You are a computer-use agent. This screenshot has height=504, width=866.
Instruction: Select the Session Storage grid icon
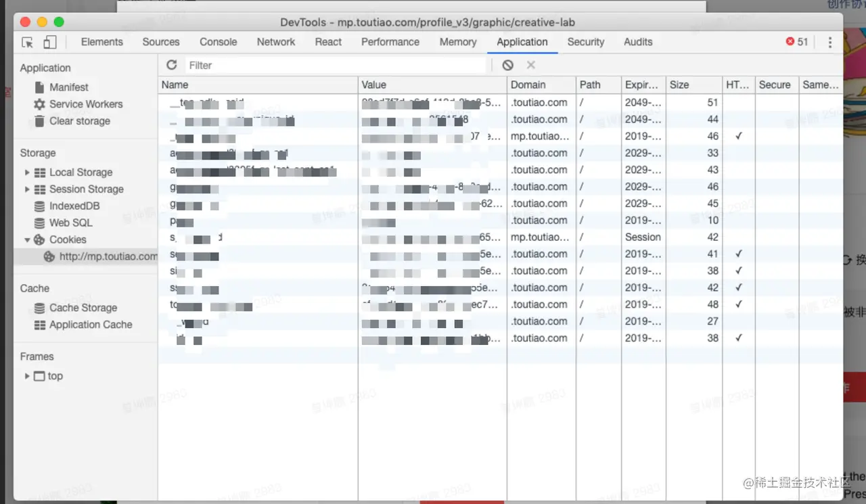(x=40, y=189)
